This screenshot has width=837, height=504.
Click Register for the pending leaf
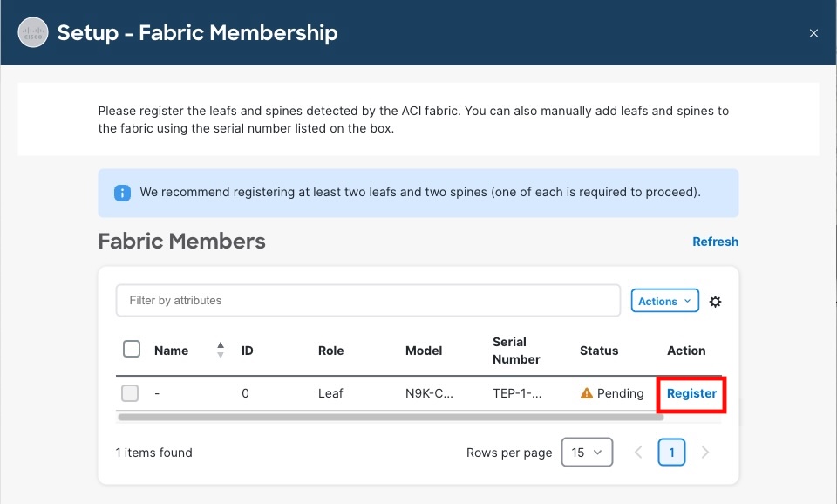691,393
